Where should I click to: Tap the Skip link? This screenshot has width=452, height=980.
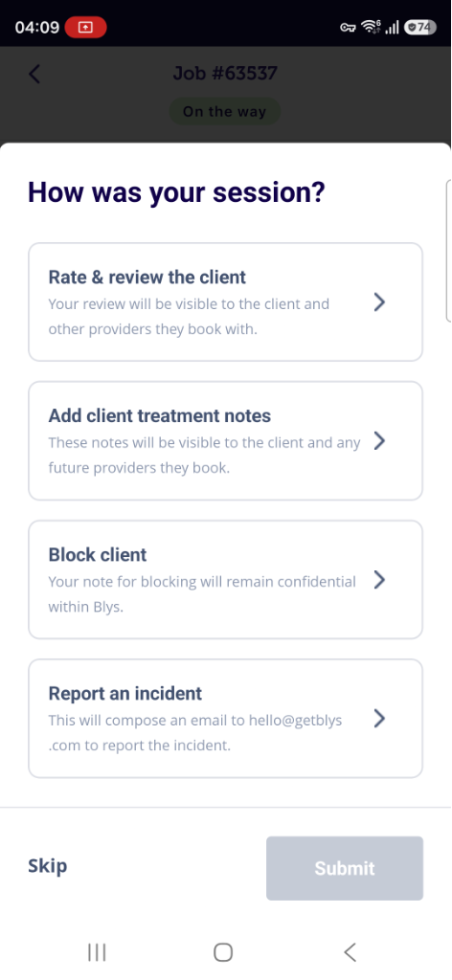click(x=48, y=866)
